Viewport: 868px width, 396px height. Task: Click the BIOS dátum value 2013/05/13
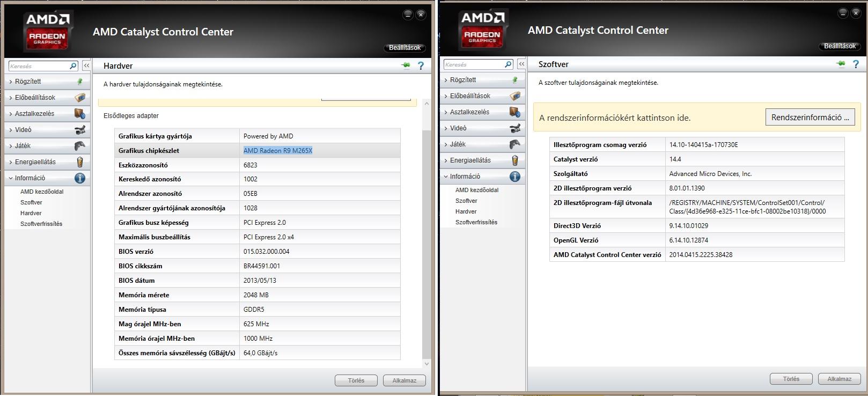(x=260, y=281)
